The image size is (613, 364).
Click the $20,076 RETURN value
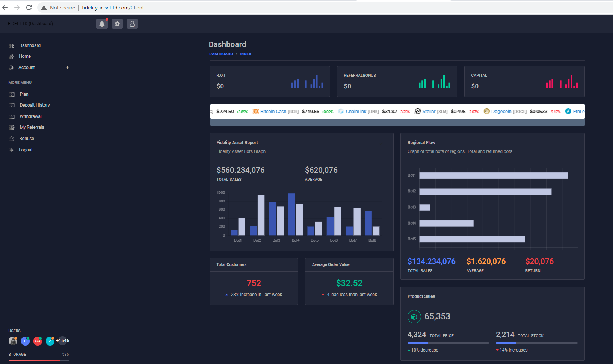pyautogui.click(x=539, y=261)
